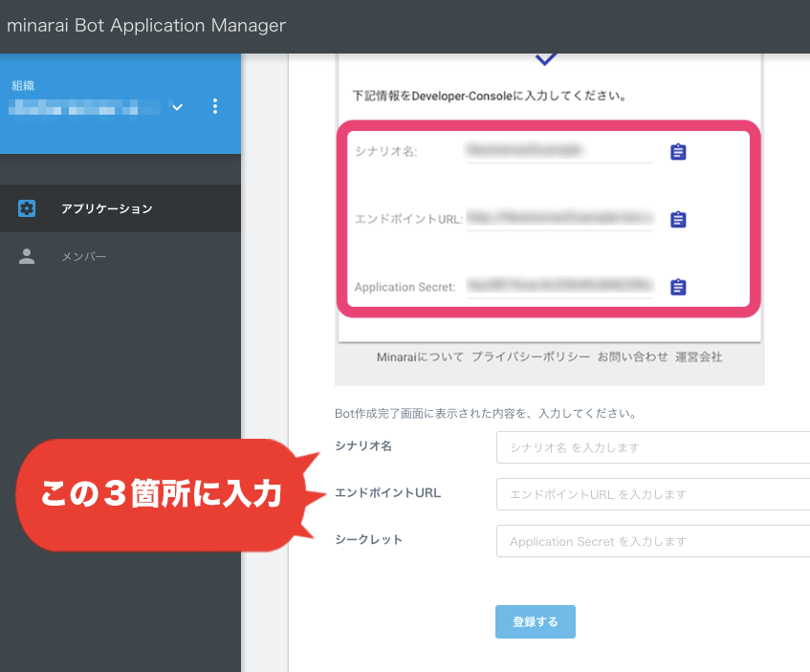This screenshot has height=672, width=810.
Task: Copy the エンドポイントURL value with clipboard icon
Action: point(678,219)
